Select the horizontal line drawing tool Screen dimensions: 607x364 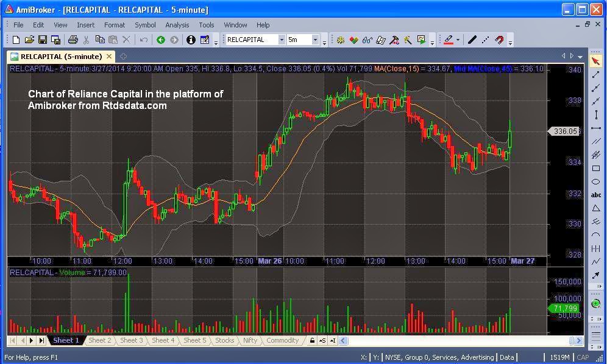[596, 128]
